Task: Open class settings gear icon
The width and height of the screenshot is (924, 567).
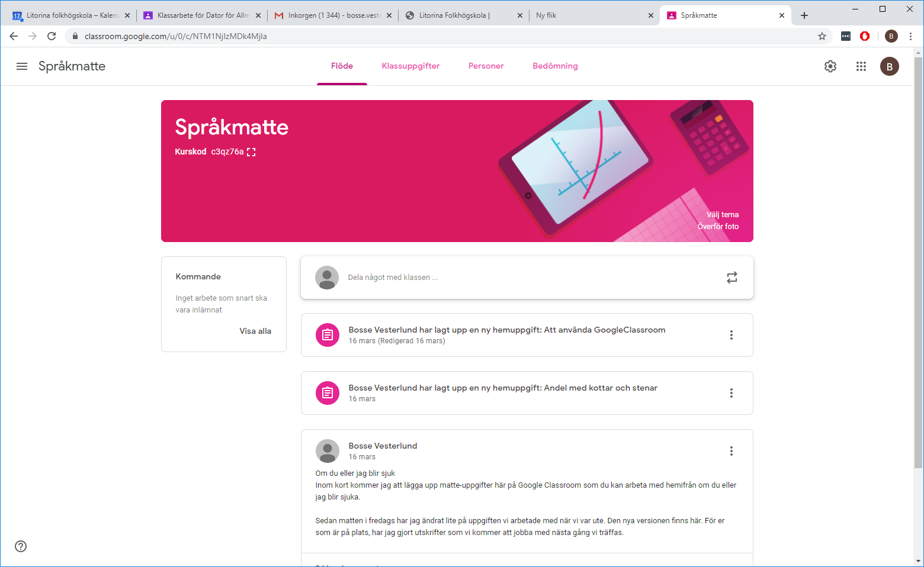Action: [830, 66]
